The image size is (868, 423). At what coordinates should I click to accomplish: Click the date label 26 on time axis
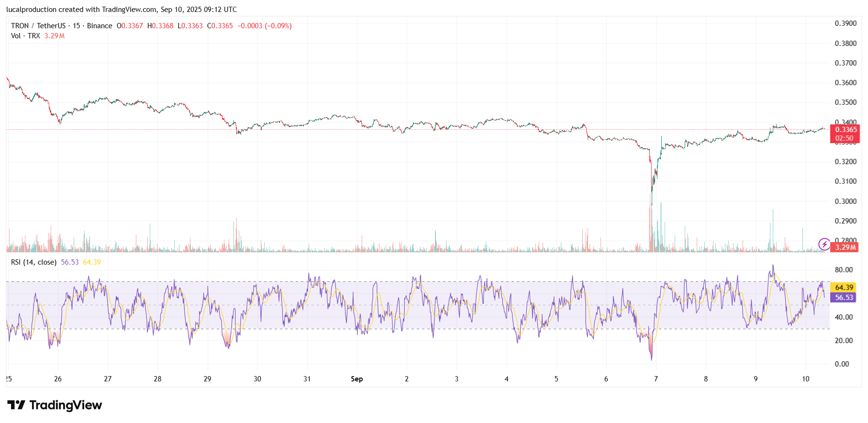[x=58, y=379]
